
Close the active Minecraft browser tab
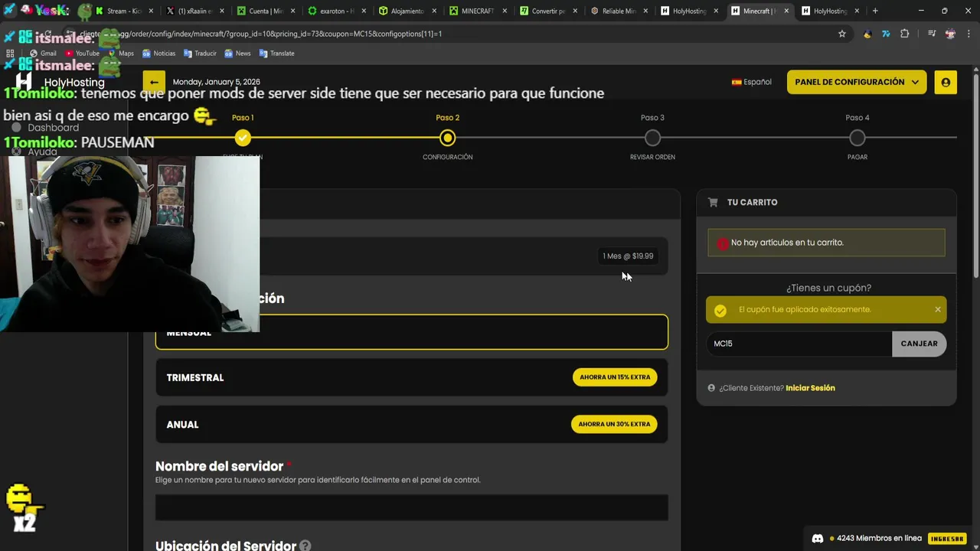point(786,11)
